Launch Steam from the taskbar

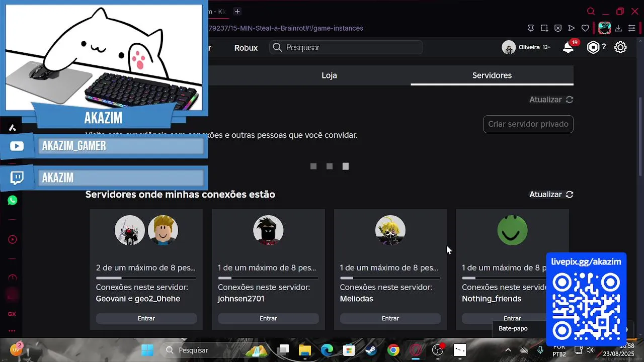point(371,350)
